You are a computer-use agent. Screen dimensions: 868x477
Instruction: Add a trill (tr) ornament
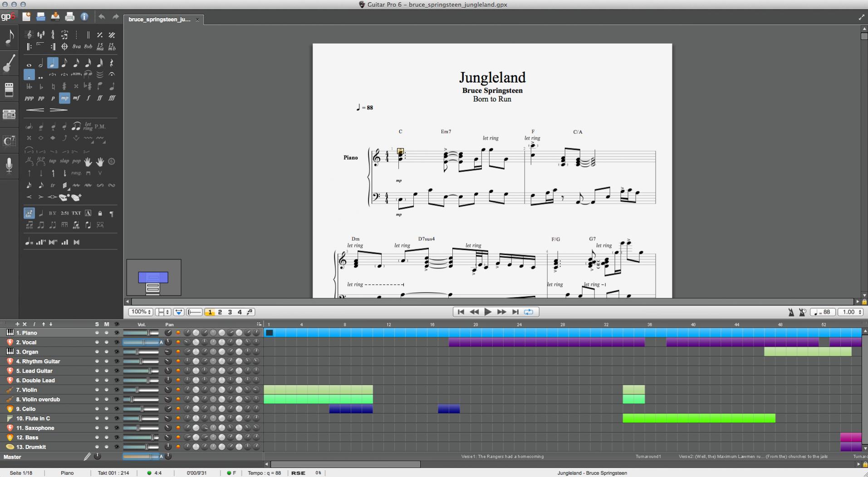click(53, 185)
